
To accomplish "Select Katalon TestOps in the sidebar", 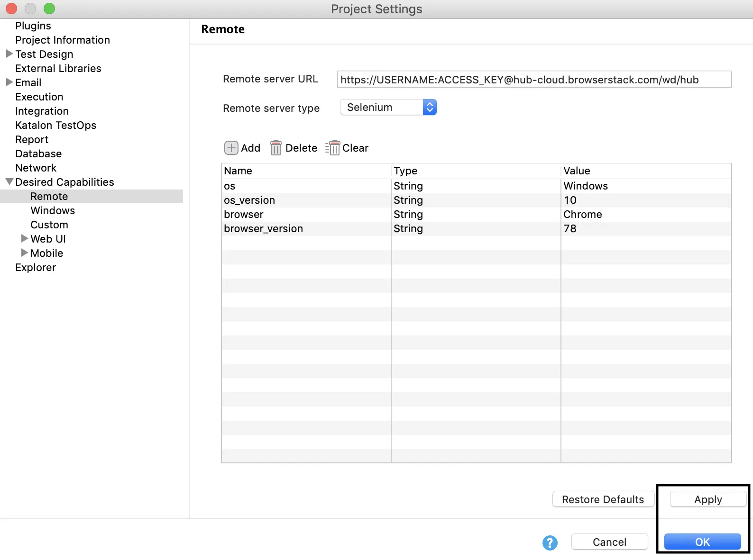I will [55, 125].
